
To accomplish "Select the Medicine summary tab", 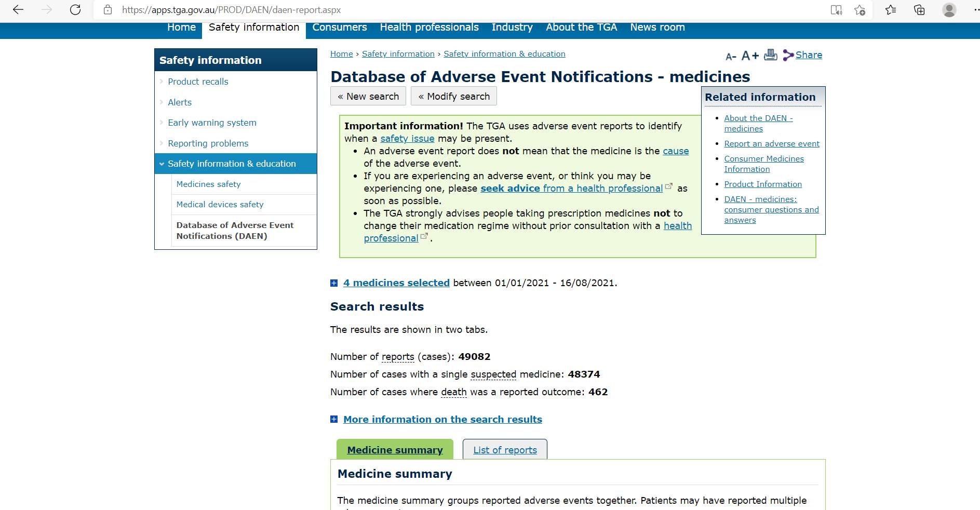I will [x=395, y=450].
